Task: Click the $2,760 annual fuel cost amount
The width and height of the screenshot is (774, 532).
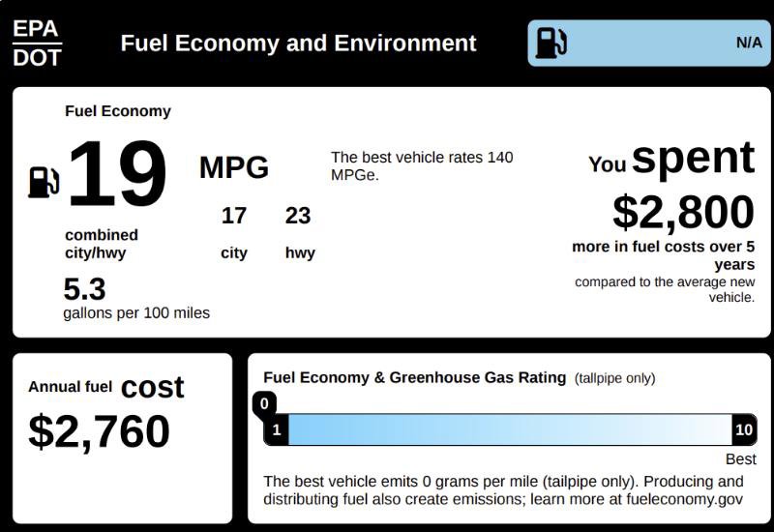Action: click(99, 431)
